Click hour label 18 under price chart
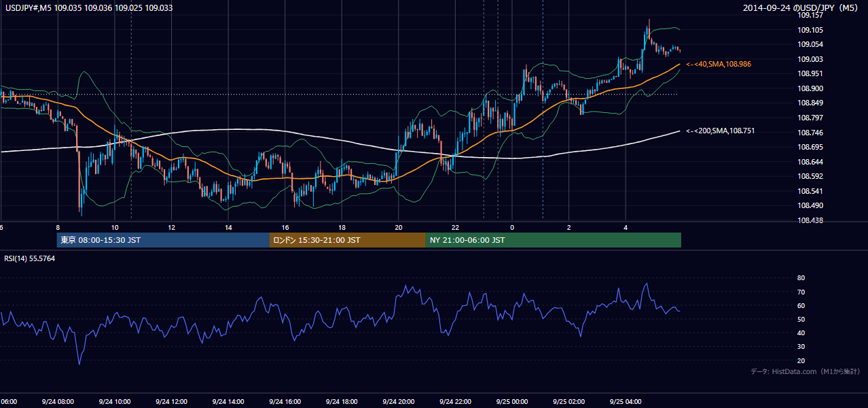 342,228
